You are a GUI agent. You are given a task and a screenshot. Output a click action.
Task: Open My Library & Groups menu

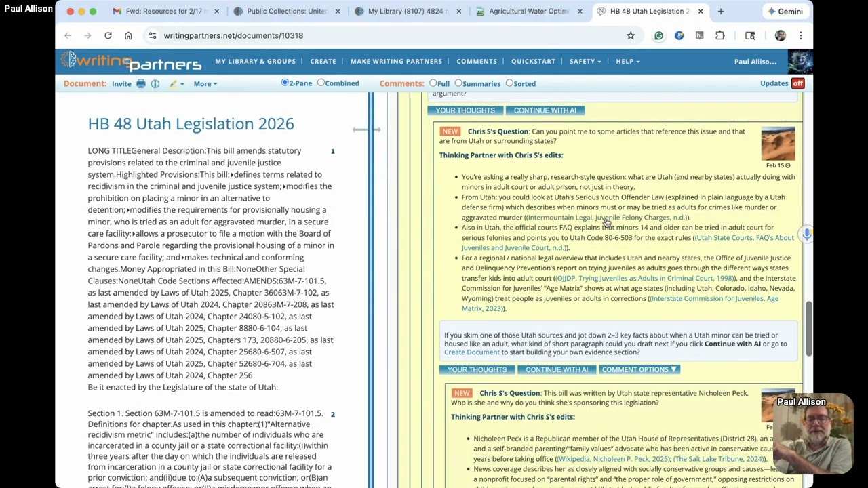256,61
